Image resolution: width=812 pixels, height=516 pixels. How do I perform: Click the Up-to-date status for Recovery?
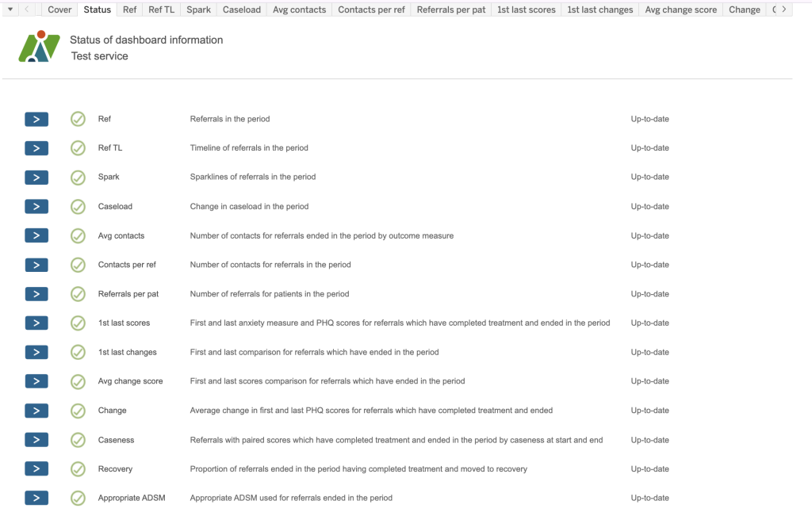(649, 468)
